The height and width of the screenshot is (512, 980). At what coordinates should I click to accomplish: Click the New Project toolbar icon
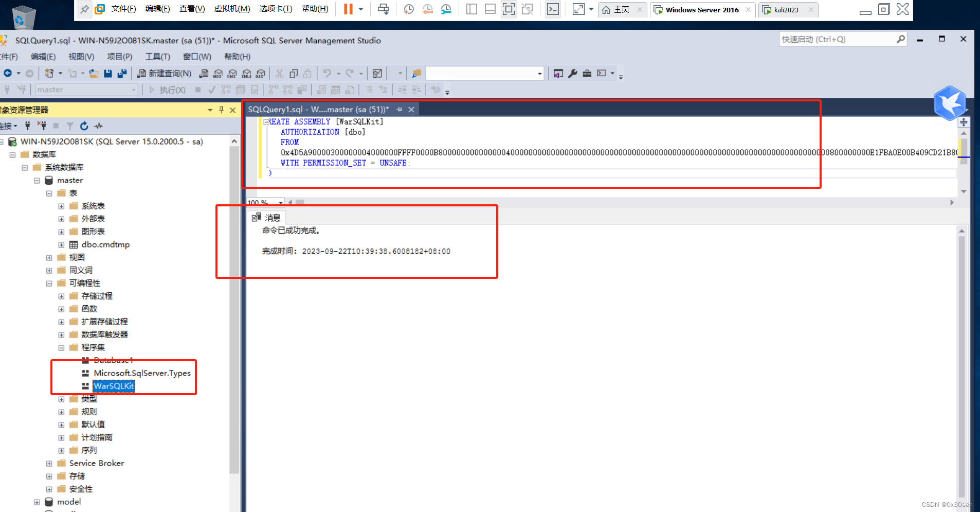coord(49,74)
